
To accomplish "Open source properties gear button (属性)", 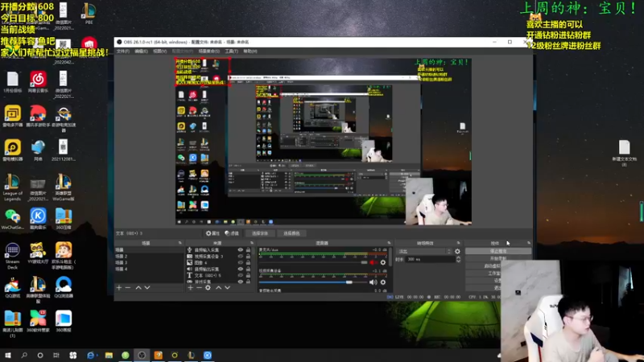I will [x=213, y=233].
